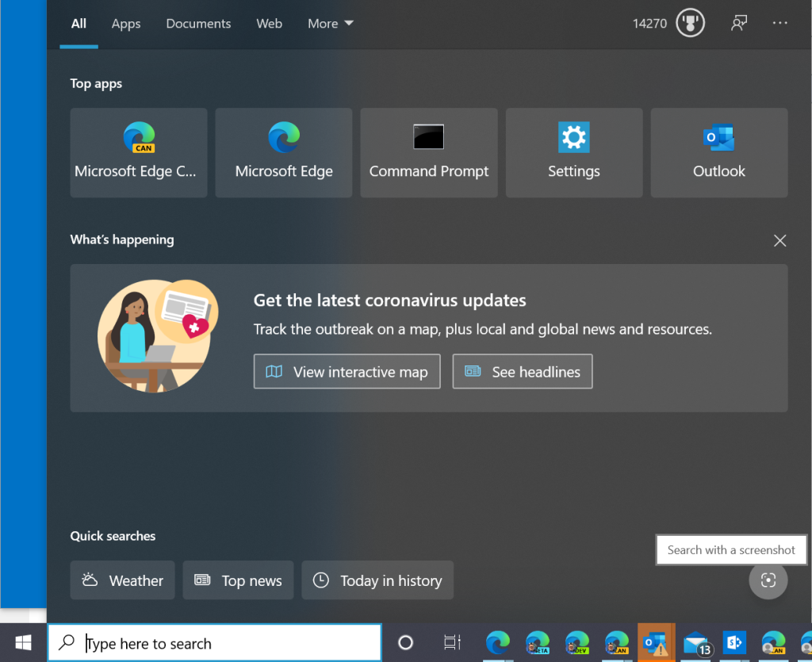Launch Command Prompt from Top apps
This screenshot has width=812, height=662.
click(428, 153)
